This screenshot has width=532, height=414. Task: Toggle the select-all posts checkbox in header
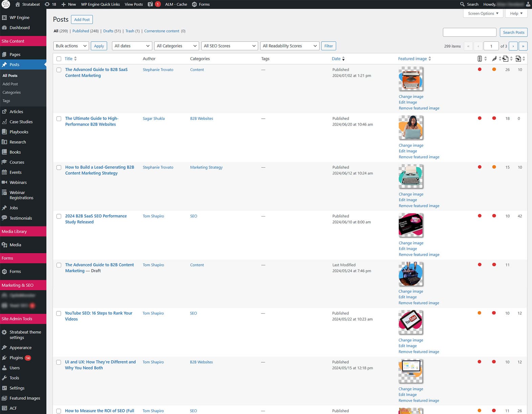click(x=59, y=59)
